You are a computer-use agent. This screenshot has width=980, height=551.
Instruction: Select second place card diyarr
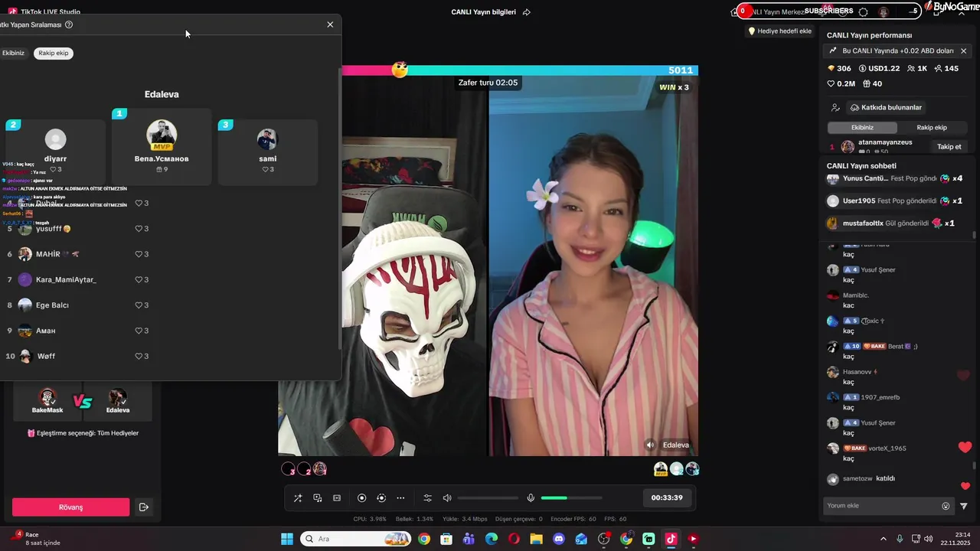tap(55, 152)
